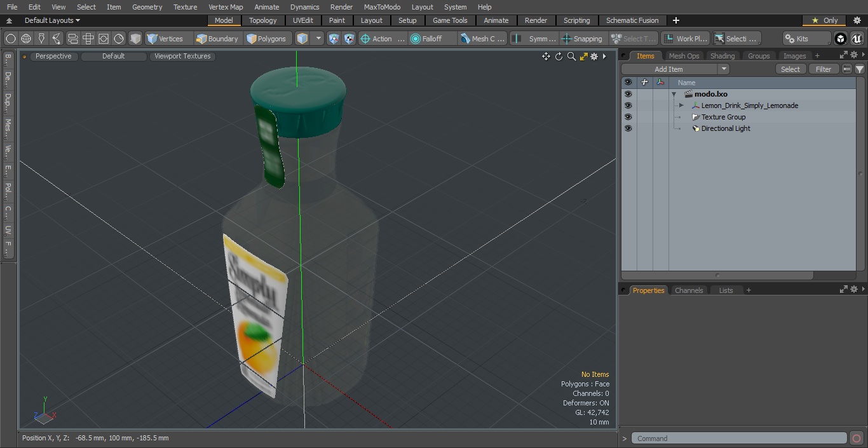This screenshot has height=448, width=868.
Task: Open the Vertex Map menu
Action: click(226, 7)
